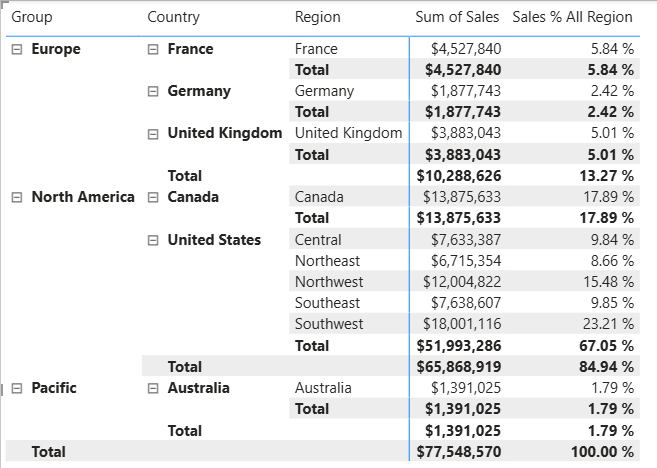Collapse the Europe group row

17,49
